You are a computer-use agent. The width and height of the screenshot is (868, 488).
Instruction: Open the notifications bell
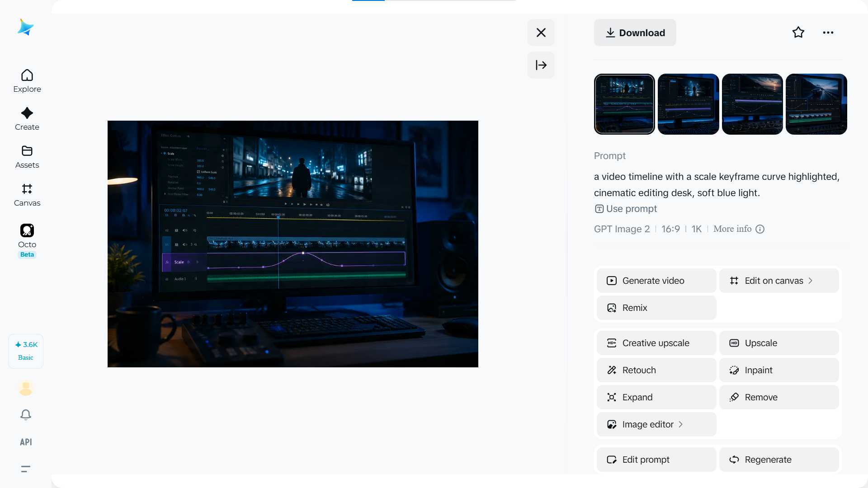coord(26,415)
